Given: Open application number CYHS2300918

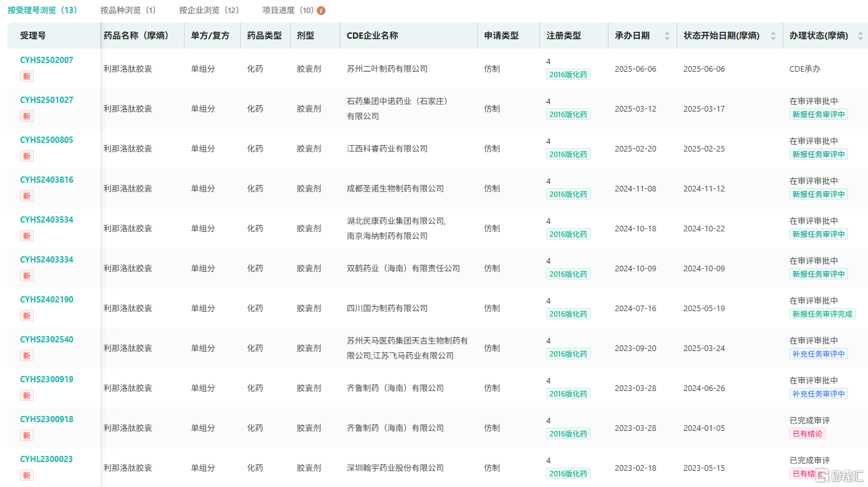Looking at the screenshot, I should [x=47, y=419].
